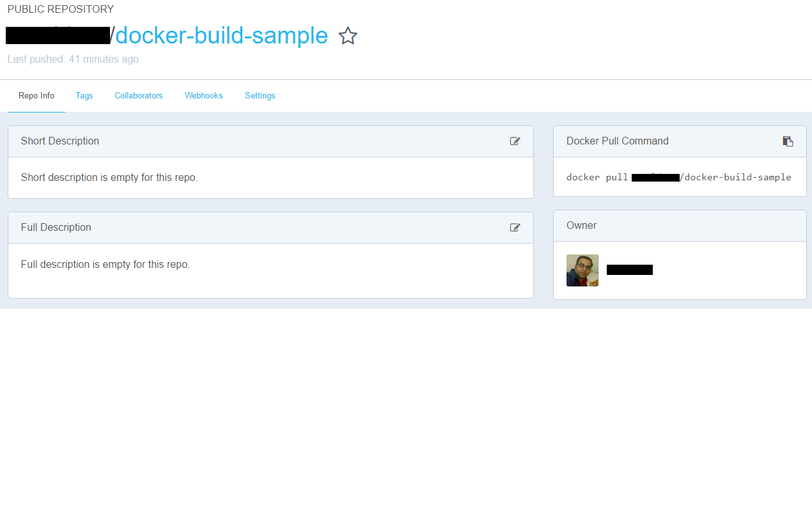Click the Last pushed timestamp text
This screenshot has height=507, width=812.
[73, 59]
